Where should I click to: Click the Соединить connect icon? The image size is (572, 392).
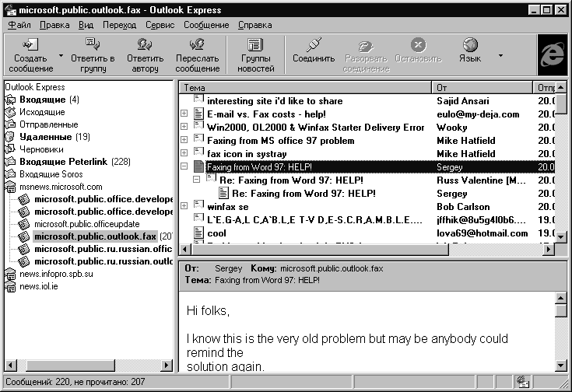[x=314, y=44]
